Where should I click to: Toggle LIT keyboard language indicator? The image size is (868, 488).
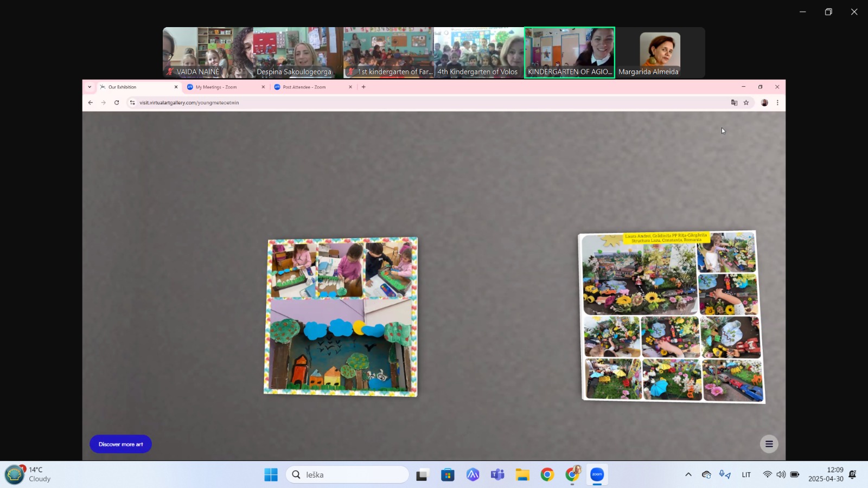tap(746, 475)
